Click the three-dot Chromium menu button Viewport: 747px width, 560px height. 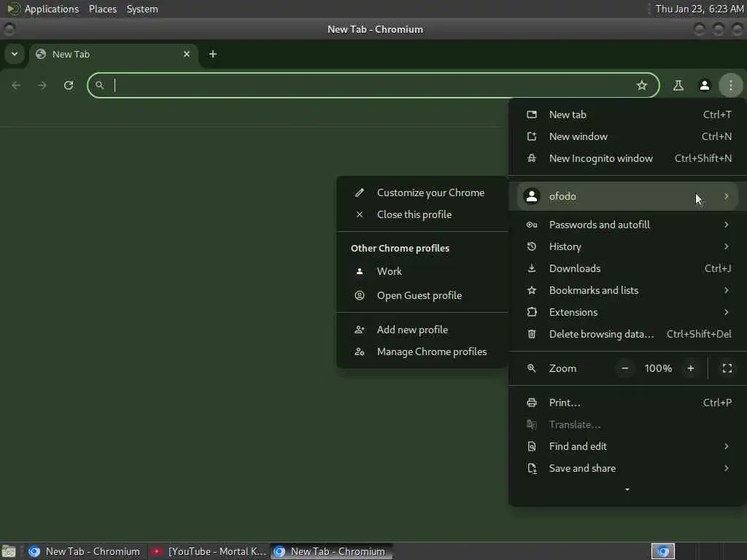(x=731, y=85)
